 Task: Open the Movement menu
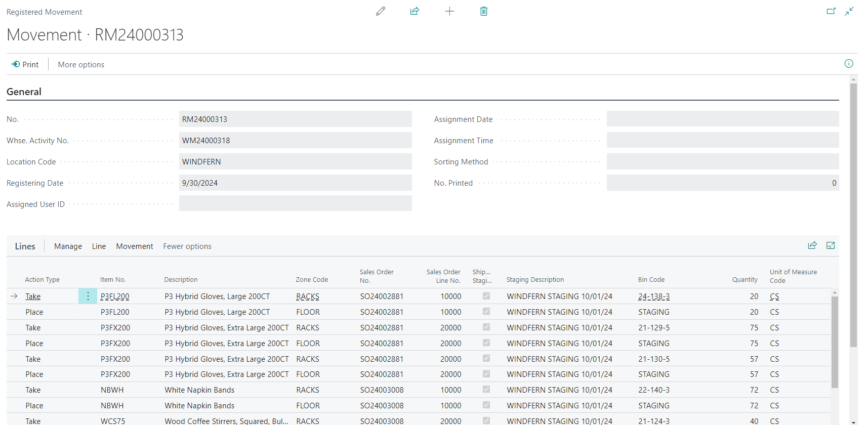(135, 246)
